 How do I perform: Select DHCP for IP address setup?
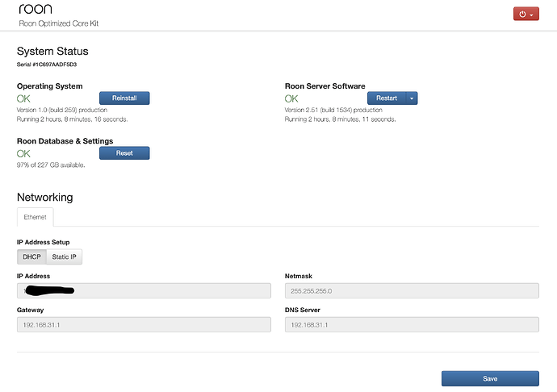31,256
